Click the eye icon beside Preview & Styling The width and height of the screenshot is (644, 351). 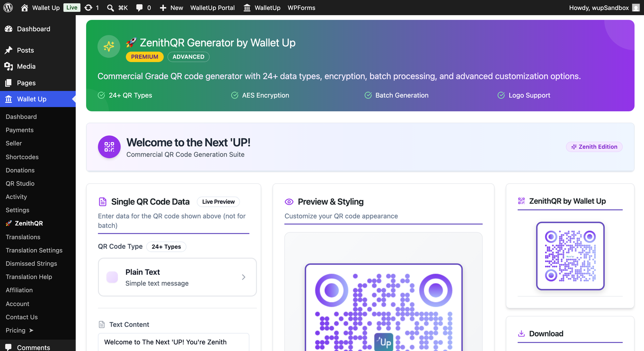(x=289, y=202)
